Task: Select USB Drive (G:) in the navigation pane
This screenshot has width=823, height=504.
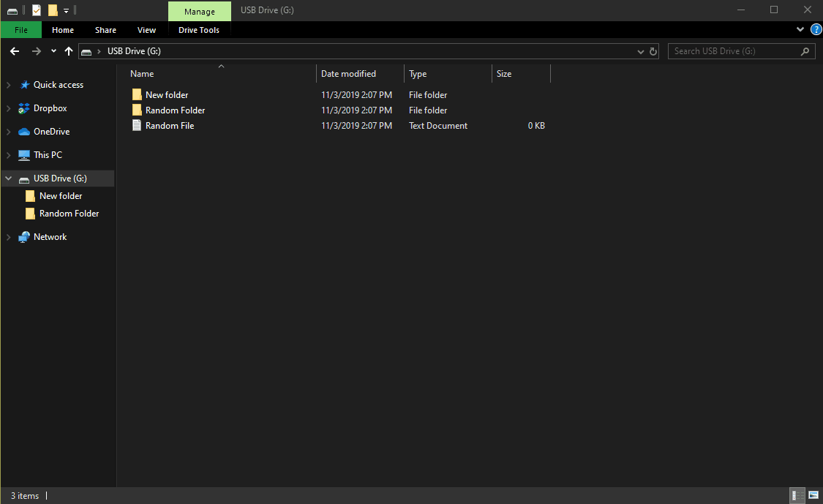Action: pos(60,178)
